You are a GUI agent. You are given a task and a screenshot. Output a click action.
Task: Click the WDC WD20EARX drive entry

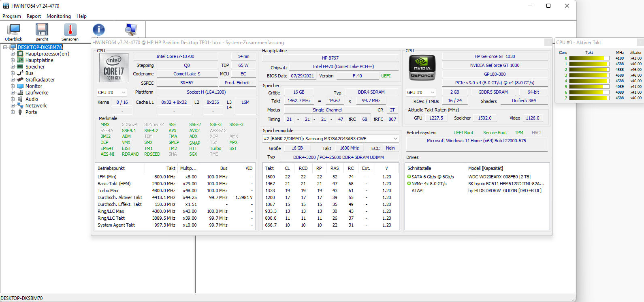(x=499, y=177)
